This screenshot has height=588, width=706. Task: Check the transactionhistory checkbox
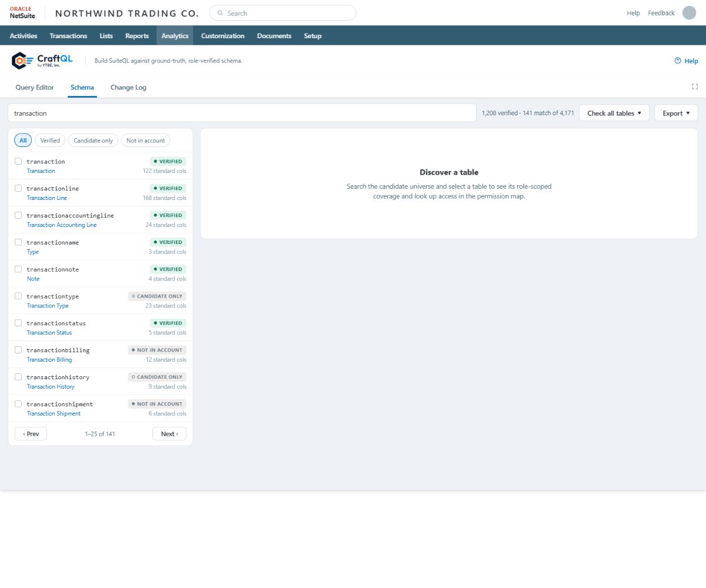[18, 377]
